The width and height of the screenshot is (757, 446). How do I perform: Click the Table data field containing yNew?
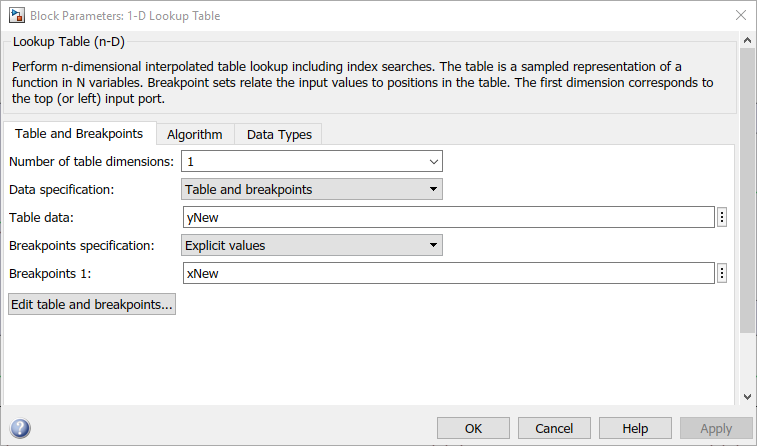point(447,217)
